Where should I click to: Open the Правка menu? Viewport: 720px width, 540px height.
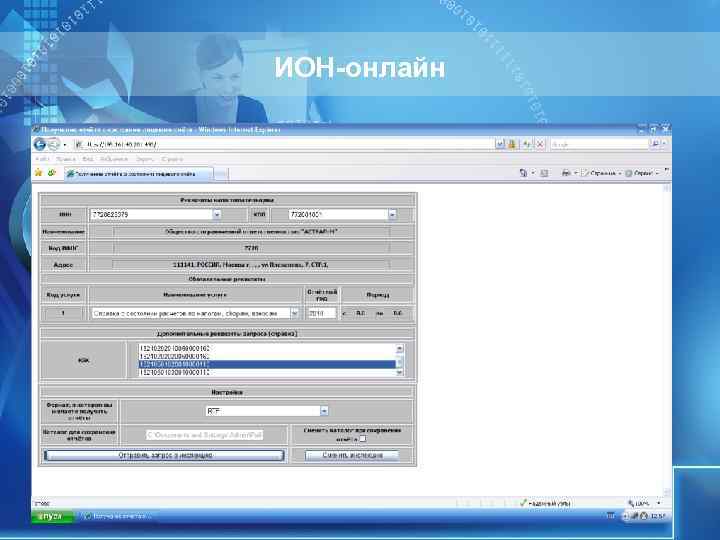point(66,159)
